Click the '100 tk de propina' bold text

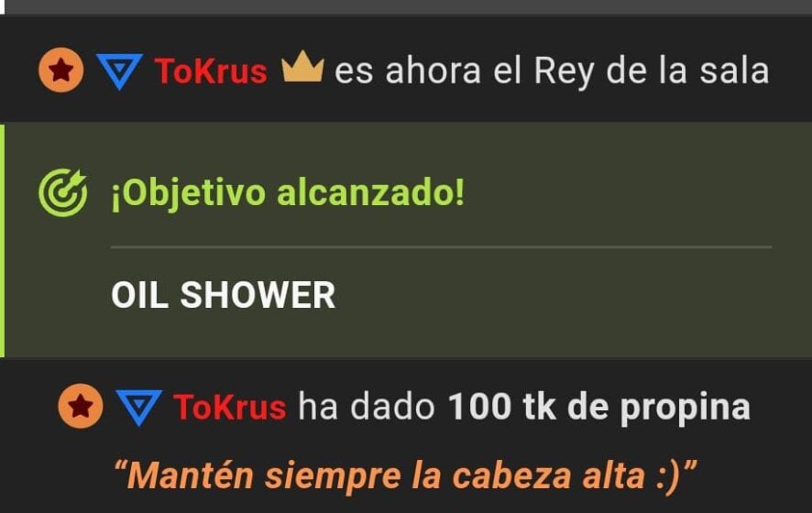(599, 409)
